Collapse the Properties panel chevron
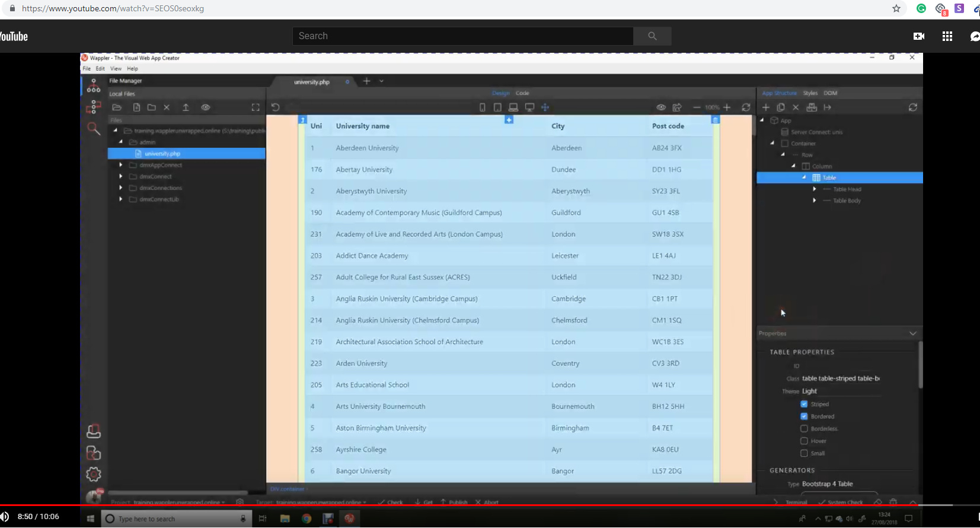The height and width of the screenshot is (528, 980). 912,333
